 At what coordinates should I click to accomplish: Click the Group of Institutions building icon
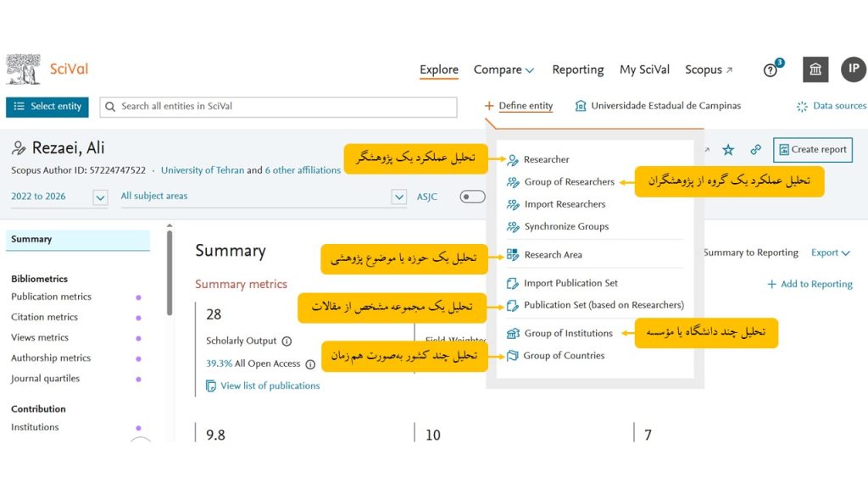pyautogui.click(x=513, y=333)
